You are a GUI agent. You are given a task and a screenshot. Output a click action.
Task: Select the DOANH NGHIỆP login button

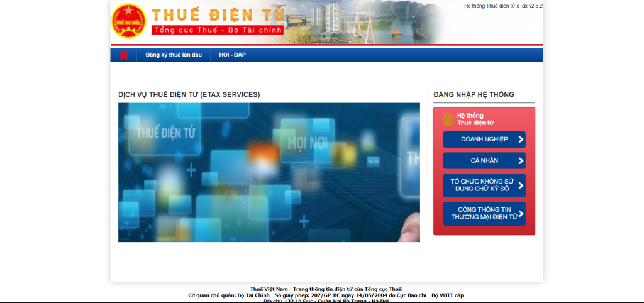coord(484,140)
